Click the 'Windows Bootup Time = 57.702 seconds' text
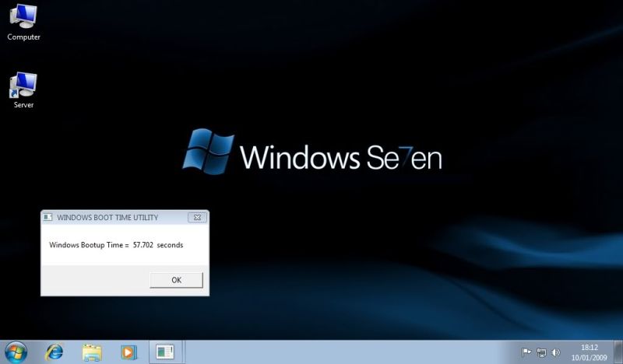623x364 pixels. pyautogui.click(x=116, y=245)
